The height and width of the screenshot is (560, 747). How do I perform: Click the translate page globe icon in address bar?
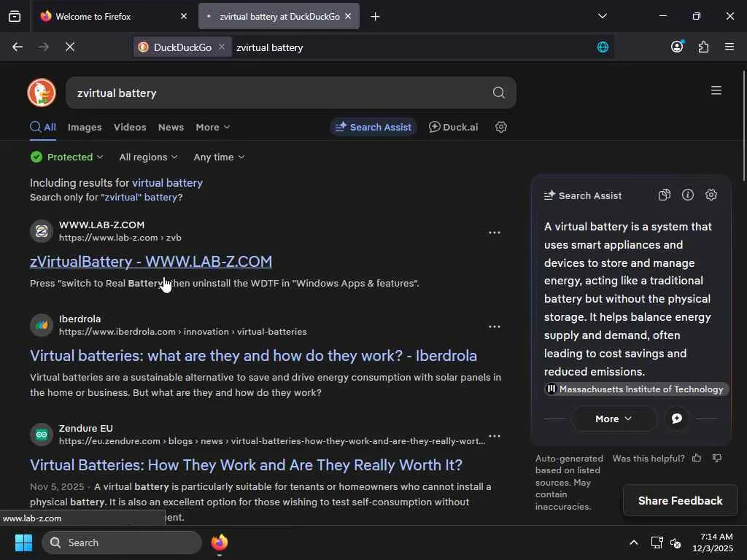603,47
